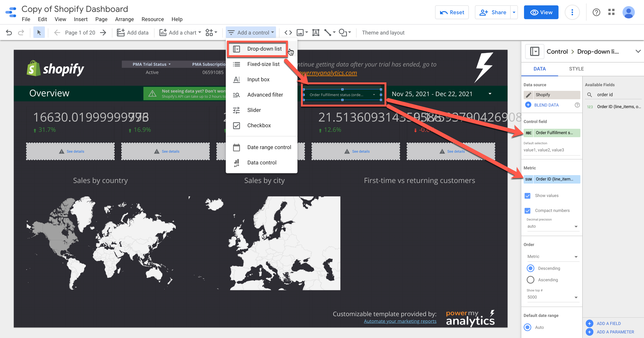Open the help question mark icon

[596, 12]
